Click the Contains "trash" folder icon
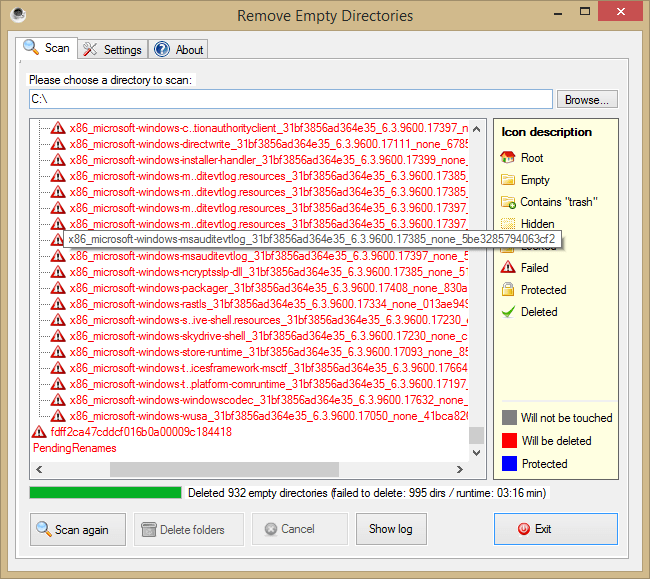Viewport: 650px width, 579px height. coord(508,202)
